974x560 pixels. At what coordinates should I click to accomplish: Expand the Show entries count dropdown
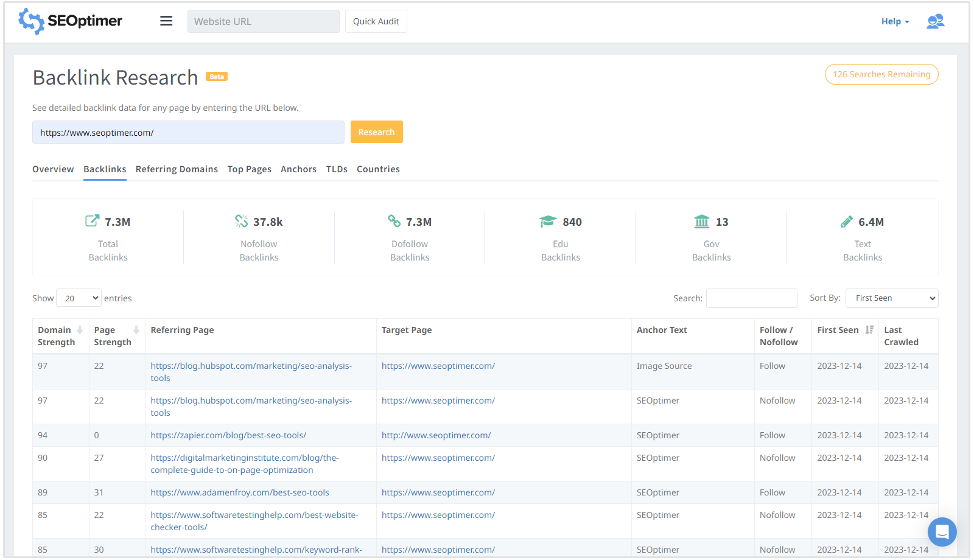click(x=79, y=298)
